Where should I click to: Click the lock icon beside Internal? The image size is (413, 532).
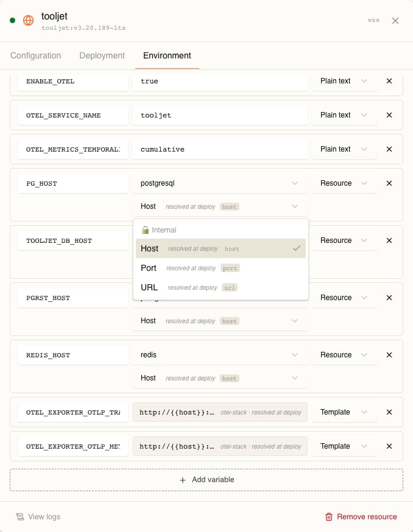[145, 229]
